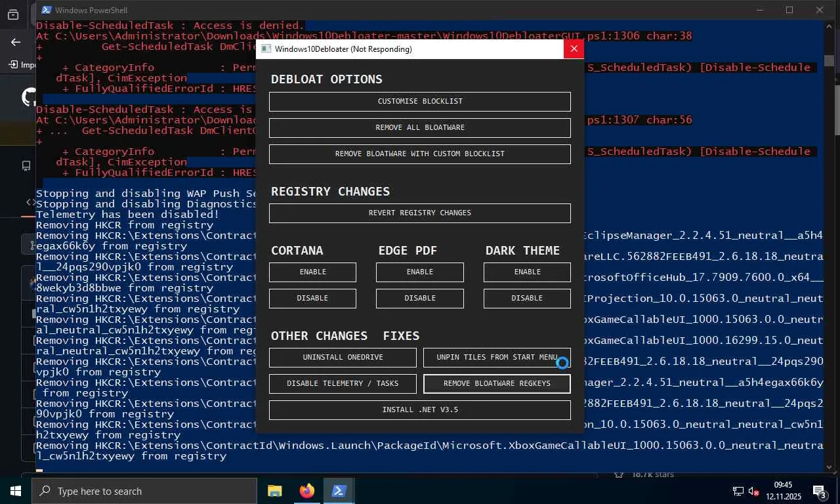Viewport: 840px width, 504px height.
Task: Minimize the Windows PowerShell window
Action: [x=759, y=10]
